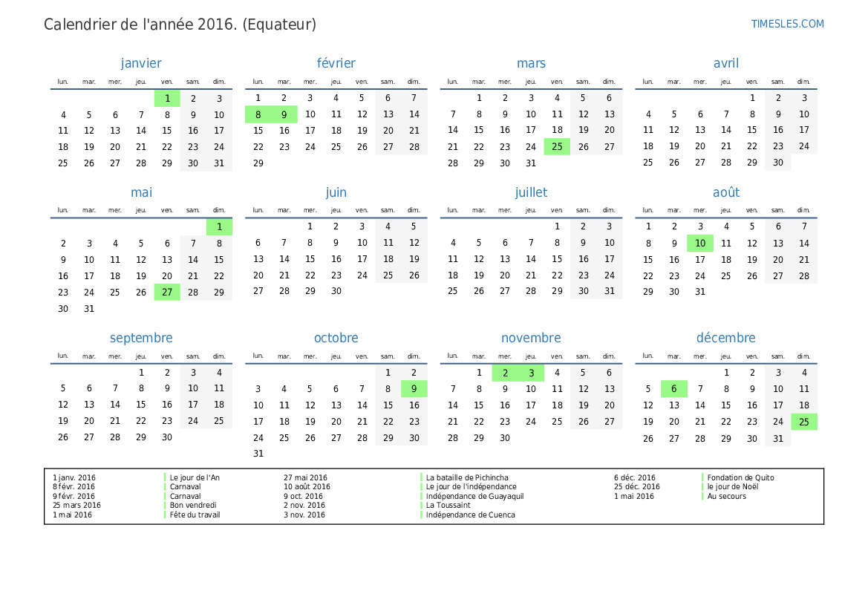Viewport: 868px width, 614px height.
Task: Select highlighted October 9 date
Action: pos(414,388)
